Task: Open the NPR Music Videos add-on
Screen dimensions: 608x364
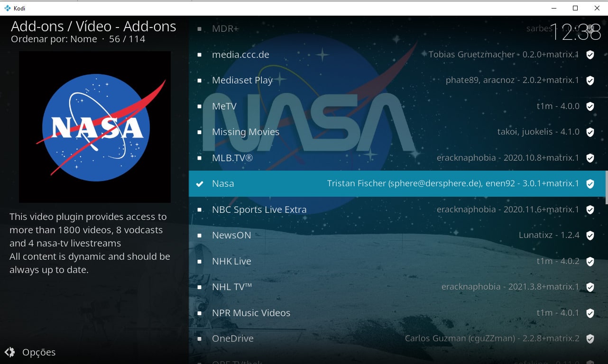Action: (397, 313)
